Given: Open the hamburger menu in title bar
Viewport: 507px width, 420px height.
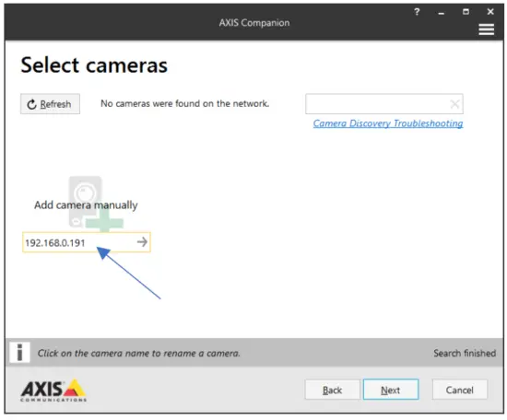Looking at the screenshot, I should (x=486, y=29).
